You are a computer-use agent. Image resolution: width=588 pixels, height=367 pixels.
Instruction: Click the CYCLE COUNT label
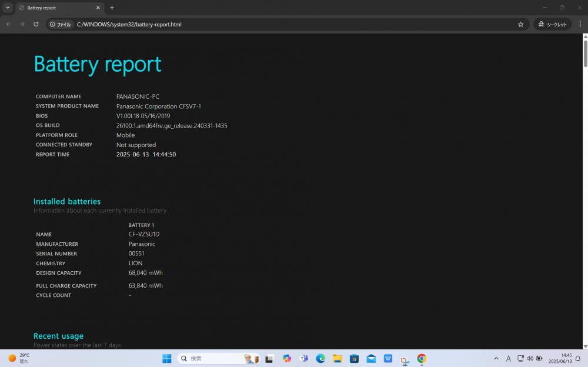point(54,295)
